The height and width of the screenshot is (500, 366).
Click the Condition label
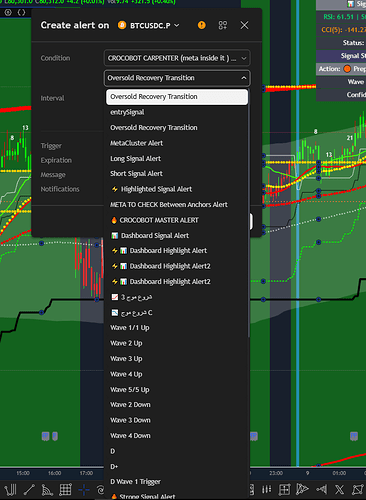pyautogui.click(x=55, y=58)
